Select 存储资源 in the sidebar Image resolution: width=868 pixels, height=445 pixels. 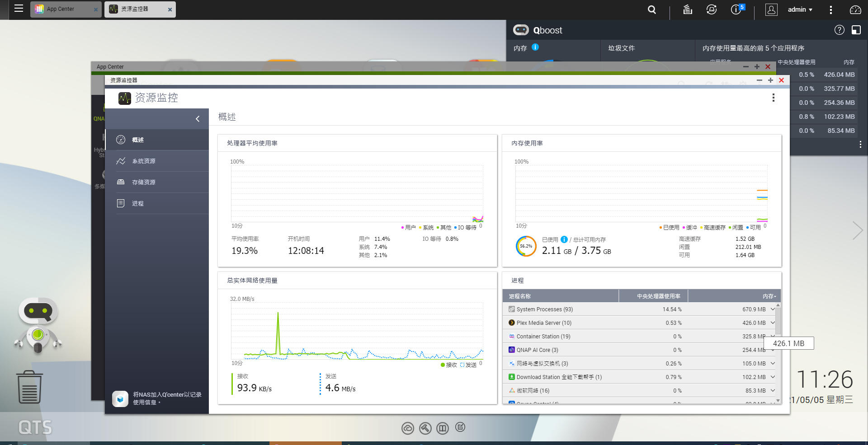click(x=143, y=183)
